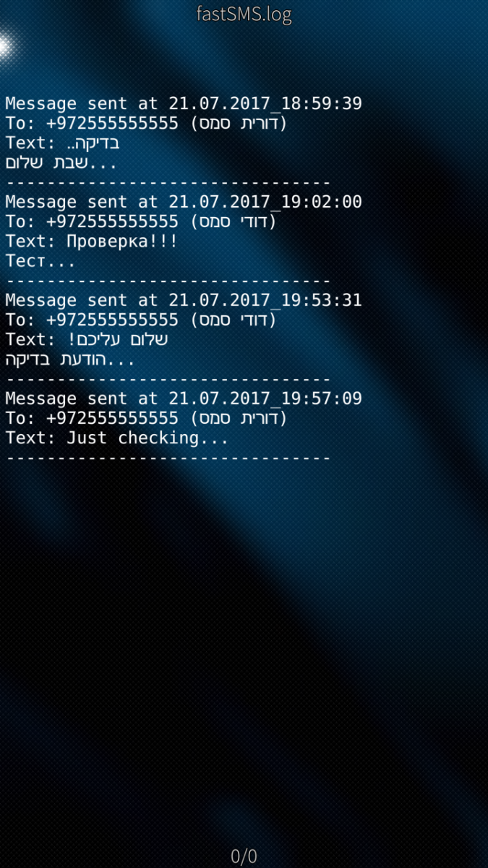Tap the 'Message sent at 21.07.2017_19:02:00' line

[x=184, y=203]
